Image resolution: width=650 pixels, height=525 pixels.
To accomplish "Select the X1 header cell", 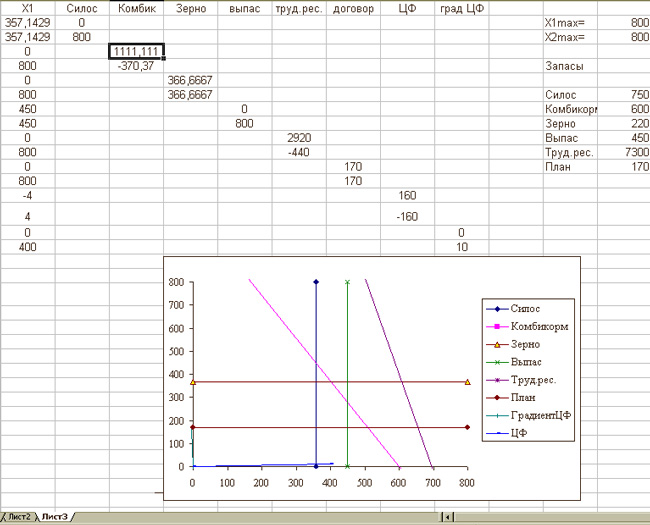I will click(x=27, y=8).
